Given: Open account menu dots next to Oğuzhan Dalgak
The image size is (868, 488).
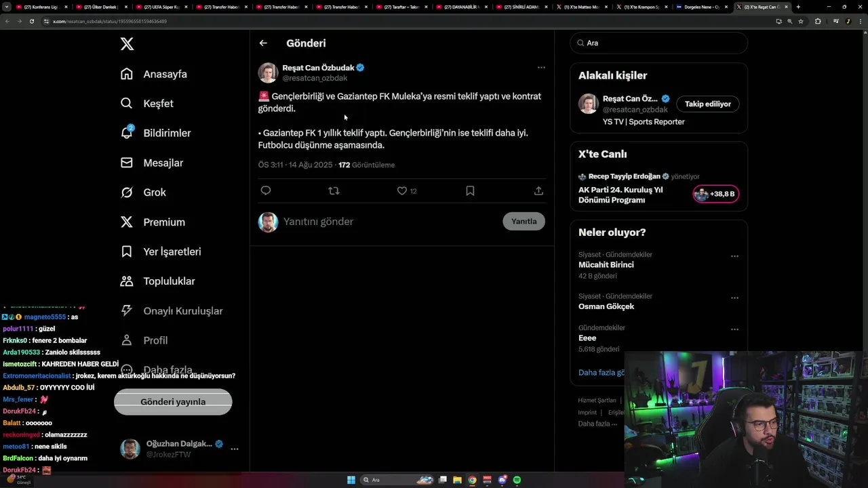Looking at the screenshot, I should tap(235, 449).
